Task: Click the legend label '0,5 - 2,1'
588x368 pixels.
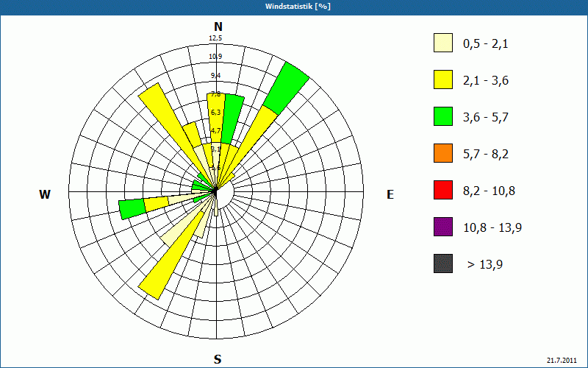Action: pos(486,44)
